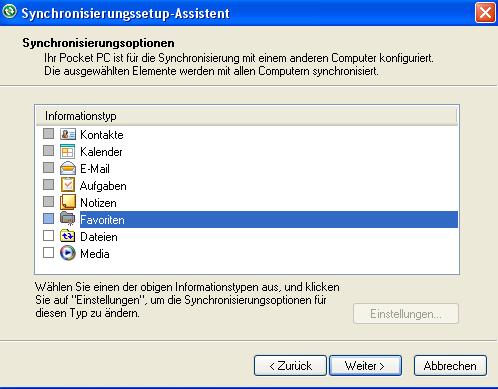Click the Informationstyp column header
Screen dimensions: 498x389
coord(246,116)
